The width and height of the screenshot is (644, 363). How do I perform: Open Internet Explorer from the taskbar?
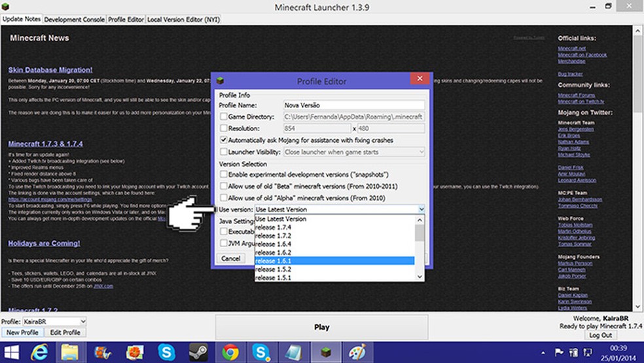point(40,353)
